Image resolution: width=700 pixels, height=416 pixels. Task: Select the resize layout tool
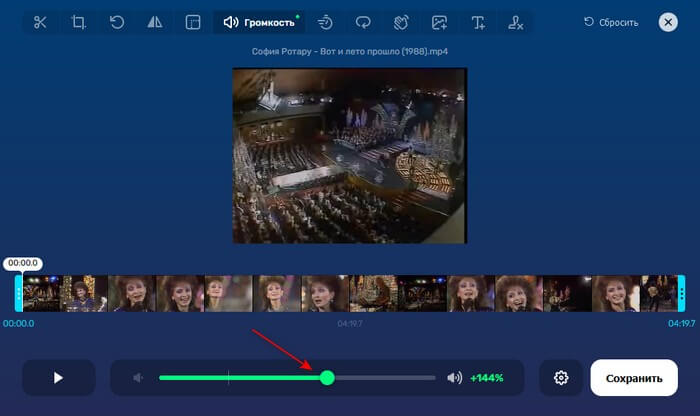tap(193, 22)
